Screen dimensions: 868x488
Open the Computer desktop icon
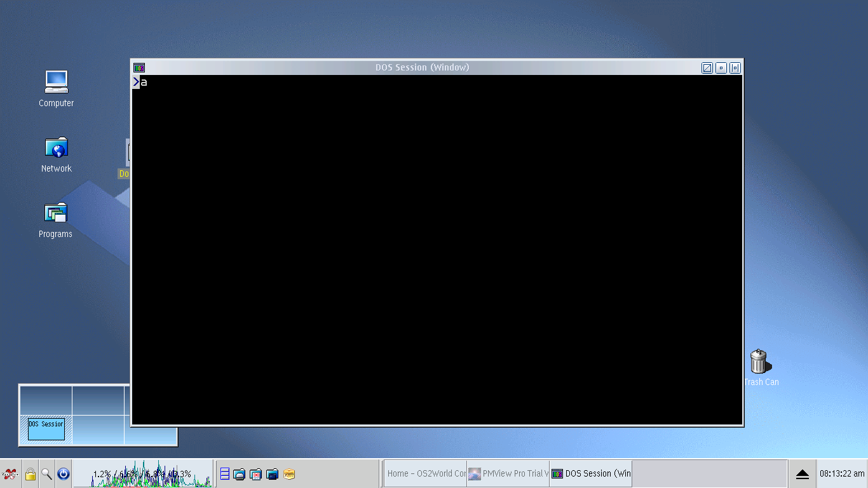(56, 81)
